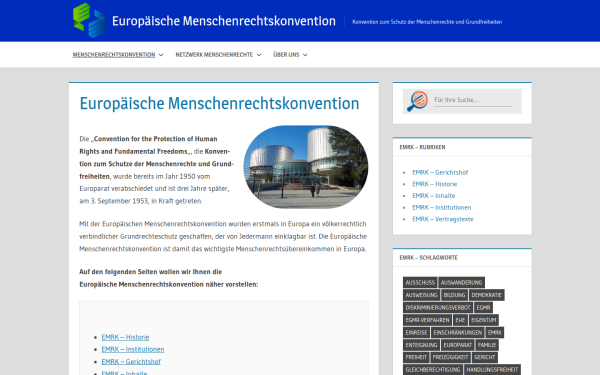Select the Einreise tag
Viewport: 600px width, 375px height.
(x=416, y=333)
